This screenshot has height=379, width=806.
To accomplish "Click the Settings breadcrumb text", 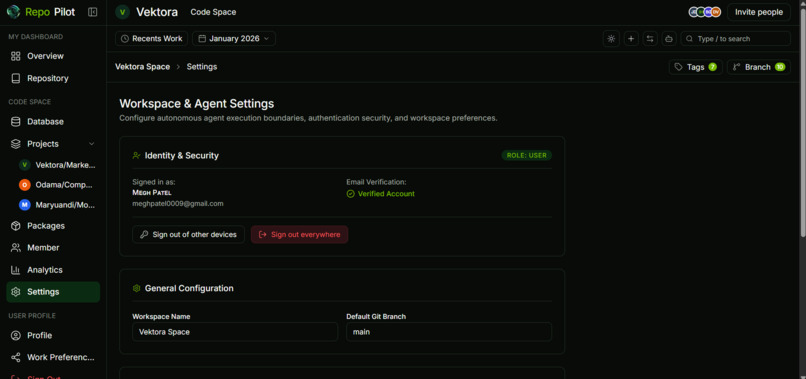I will pos(202,67).
